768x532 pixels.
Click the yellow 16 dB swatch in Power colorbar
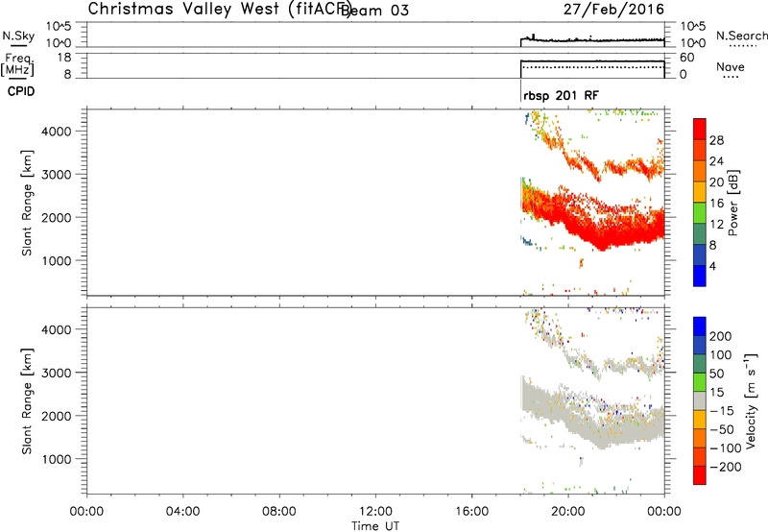click(700, 191)
